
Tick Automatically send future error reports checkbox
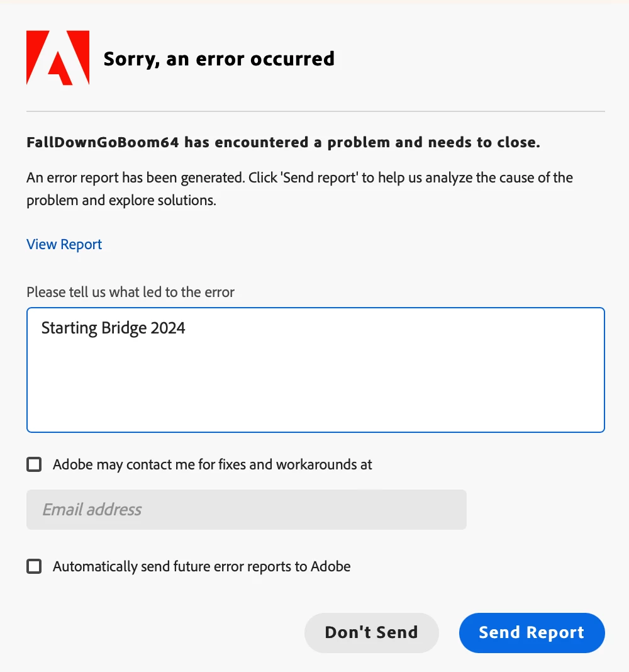point(34,566)
